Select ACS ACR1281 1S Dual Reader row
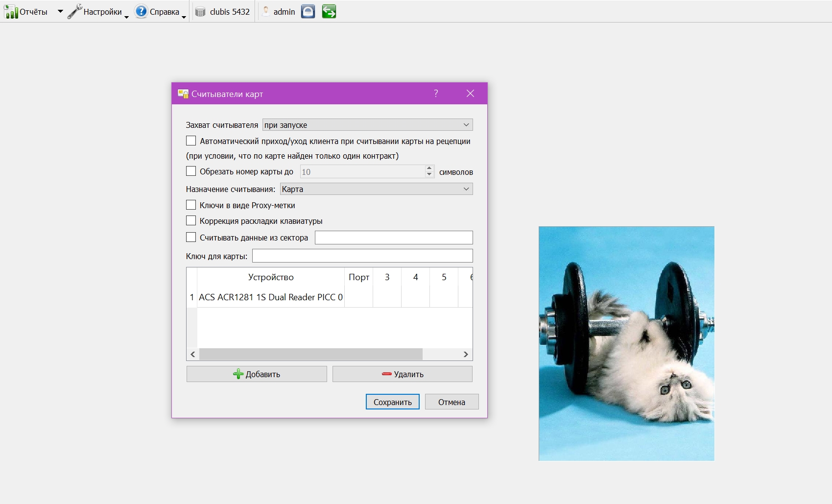 tap(271, 297)
